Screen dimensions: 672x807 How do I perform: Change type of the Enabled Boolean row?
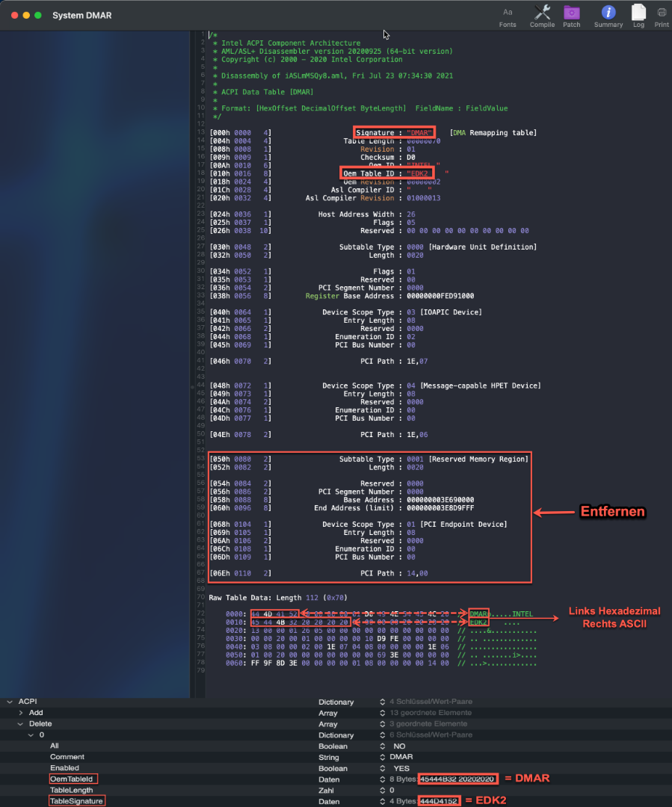tap(383, 768)
